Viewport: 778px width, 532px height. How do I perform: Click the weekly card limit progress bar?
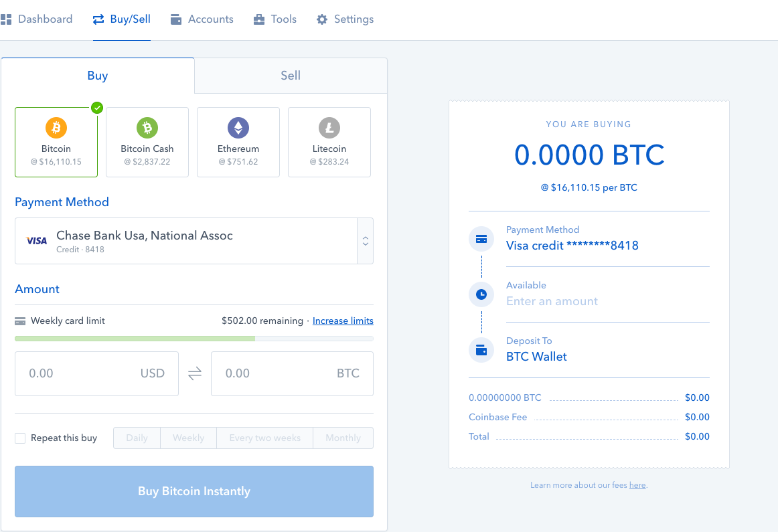(194, 339)
